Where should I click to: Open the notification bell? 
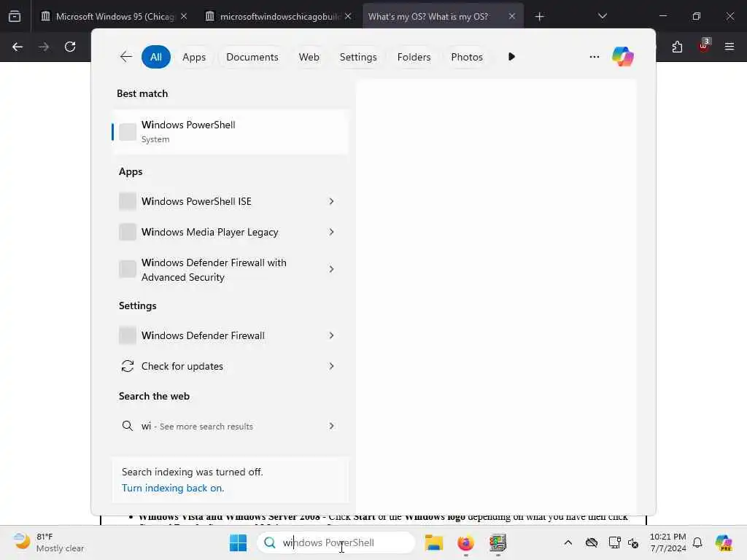pyautogui.click(x=697, y=542)
